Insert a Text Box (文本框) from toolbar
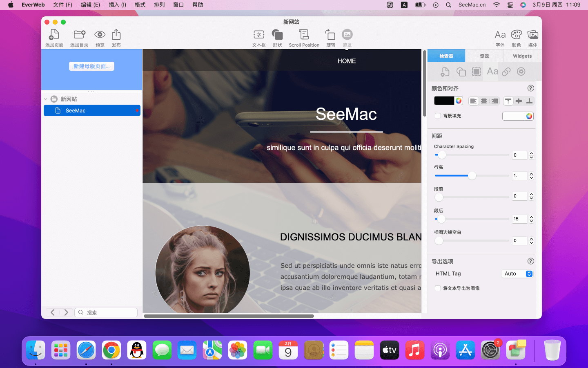The width and height of the screenshot is (588, 368). tap(259, 35)
